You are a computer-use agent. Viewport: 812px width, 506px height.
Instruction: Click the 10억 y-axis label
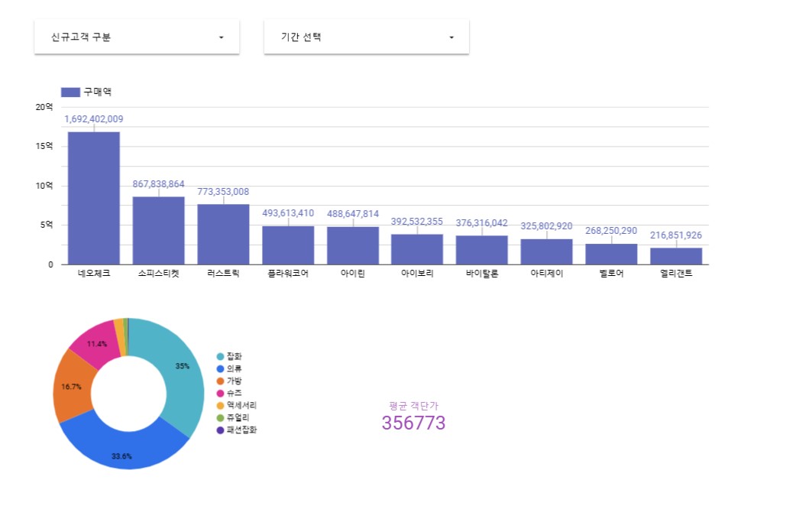tap(44, 186)
